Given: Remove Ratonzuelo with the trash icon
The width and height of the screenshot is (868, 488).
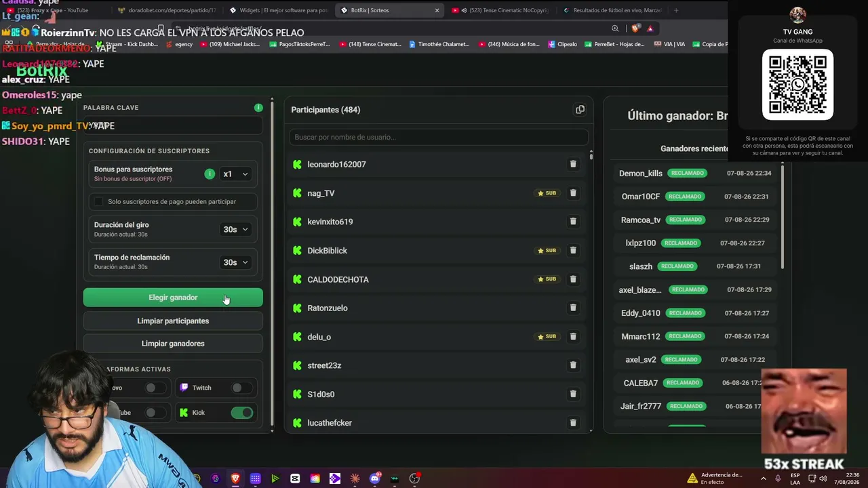Looking at the screenshot, I should 573,308.
